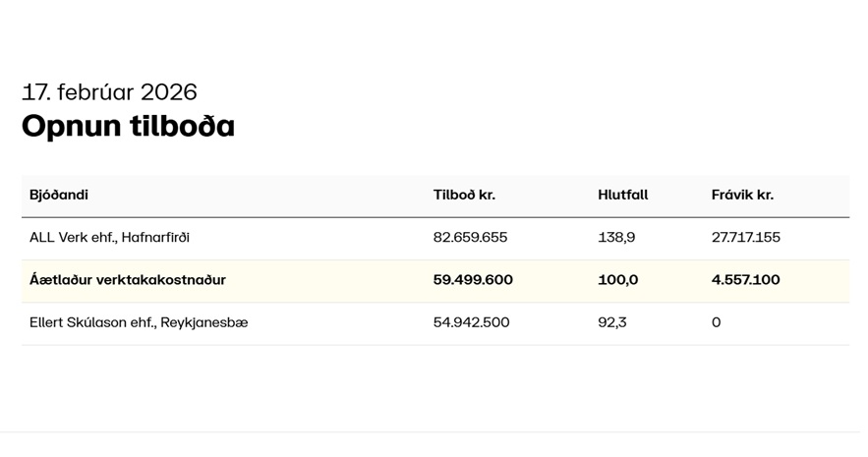This screenshot has height=457, width=868.
Task: Click the horizontal divider line at page bottom
Action: click(x=434, y=432)
